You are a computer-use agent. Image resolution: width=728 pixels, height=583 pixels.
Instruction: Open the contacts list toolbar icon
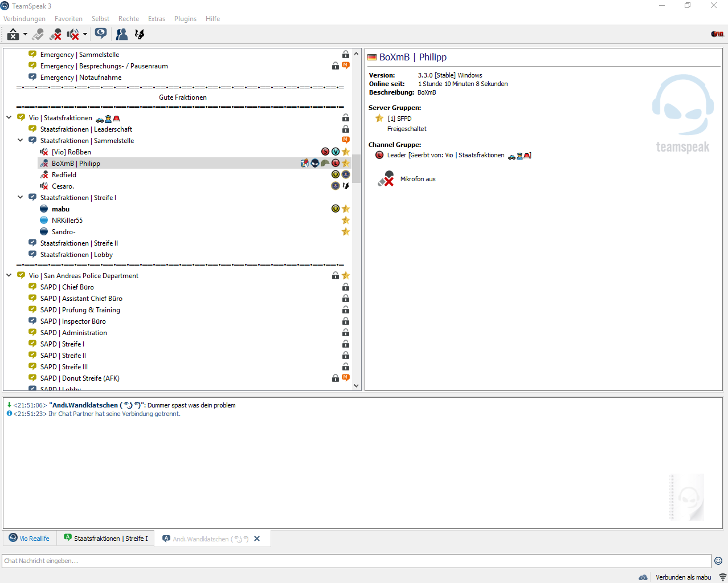pos(122,35)
